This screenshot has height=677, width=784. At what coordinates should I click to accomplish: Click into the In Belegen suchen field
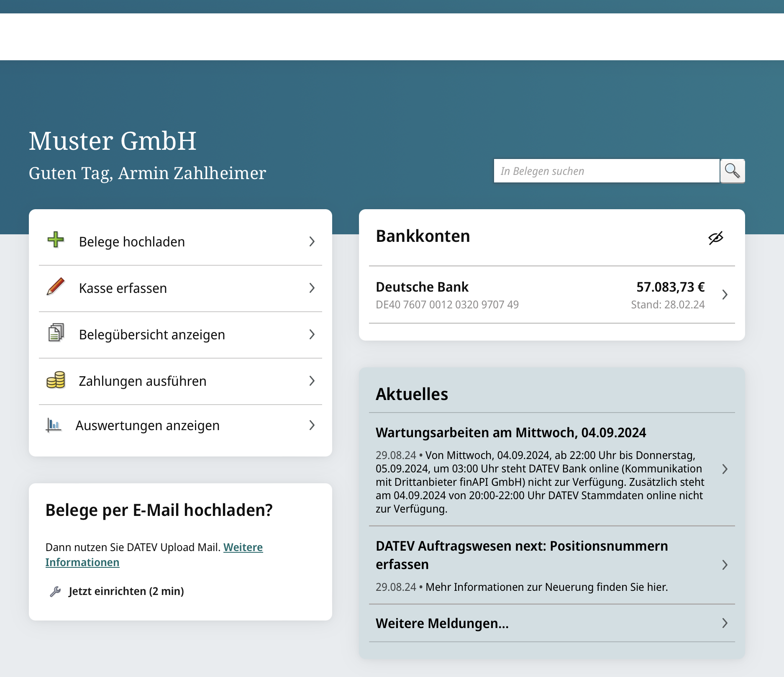tap(606, 171)
